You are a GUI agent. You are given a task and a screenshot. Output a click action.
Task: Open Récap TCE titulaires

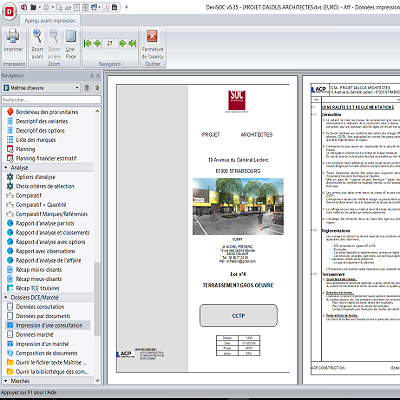(x=37, y=288)
